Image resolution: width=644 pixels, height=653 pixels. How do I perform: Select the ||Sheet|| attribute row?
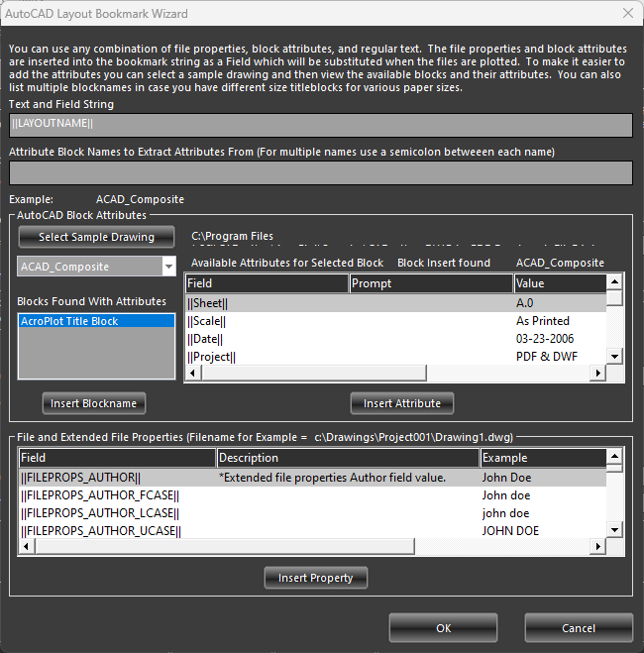395,303
